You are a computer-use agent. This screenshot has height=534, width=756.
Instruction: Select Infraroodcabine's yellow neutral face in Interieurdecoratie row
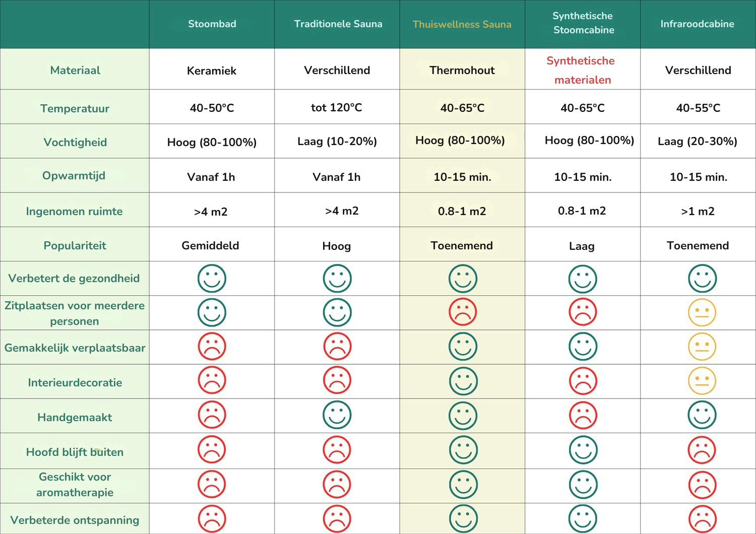tap(702, 381)
